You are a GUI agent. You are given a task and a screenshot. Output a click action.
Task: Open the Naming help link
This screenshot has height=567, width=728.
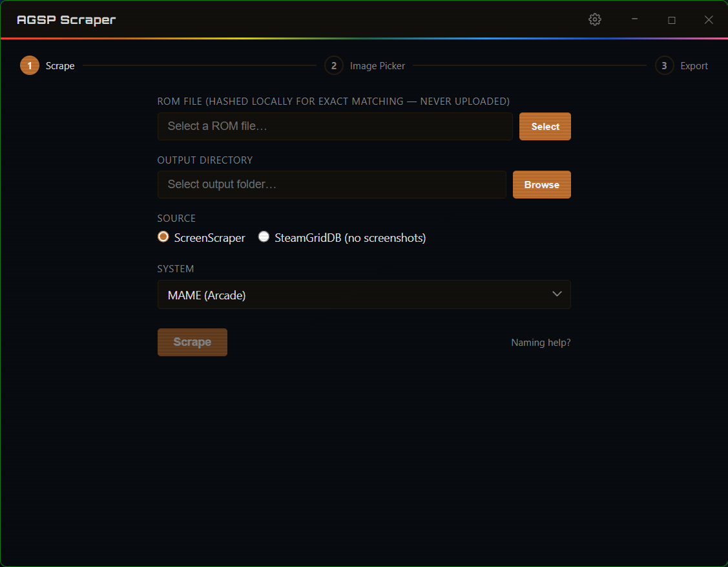tap(541, 342)
